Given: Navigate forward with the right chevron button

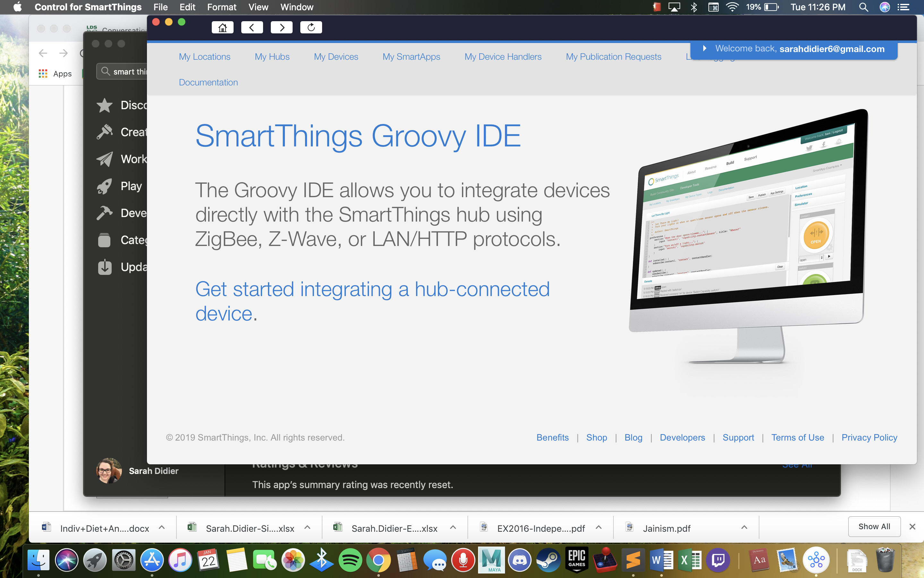Looking at the screenshot, I should 281,27.
